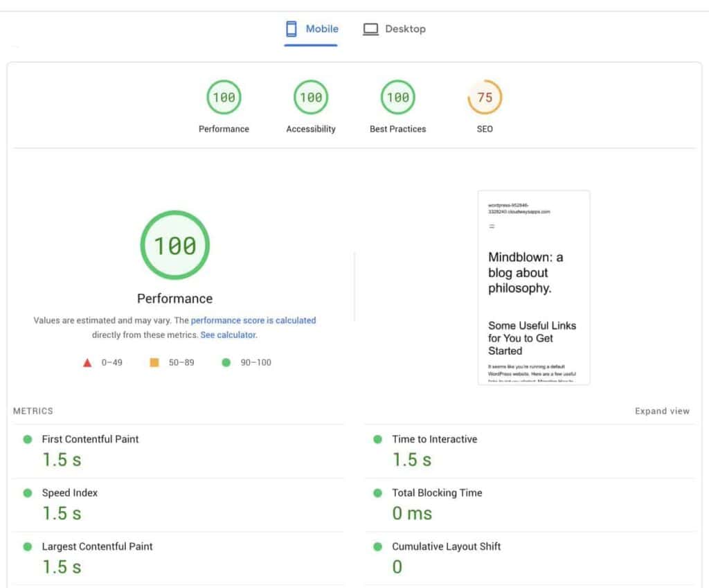Click the large Performance 100 gauge
Viewport: 709px width, 588px height.
[x=174, y=245]
